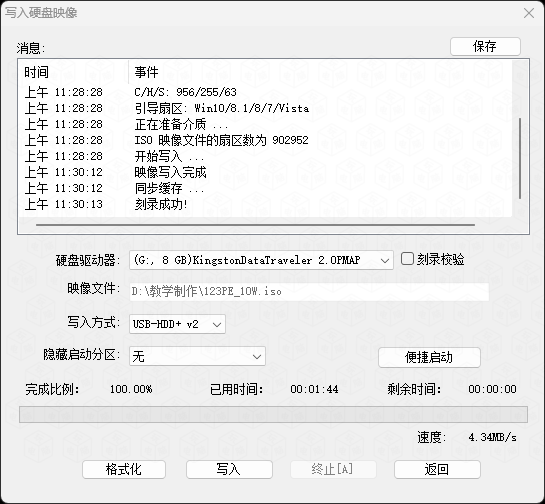Image resolution: width=545 pixels, height=504 pixels.
Task: Select the 刻录成功! log entry
Action: 161,204
